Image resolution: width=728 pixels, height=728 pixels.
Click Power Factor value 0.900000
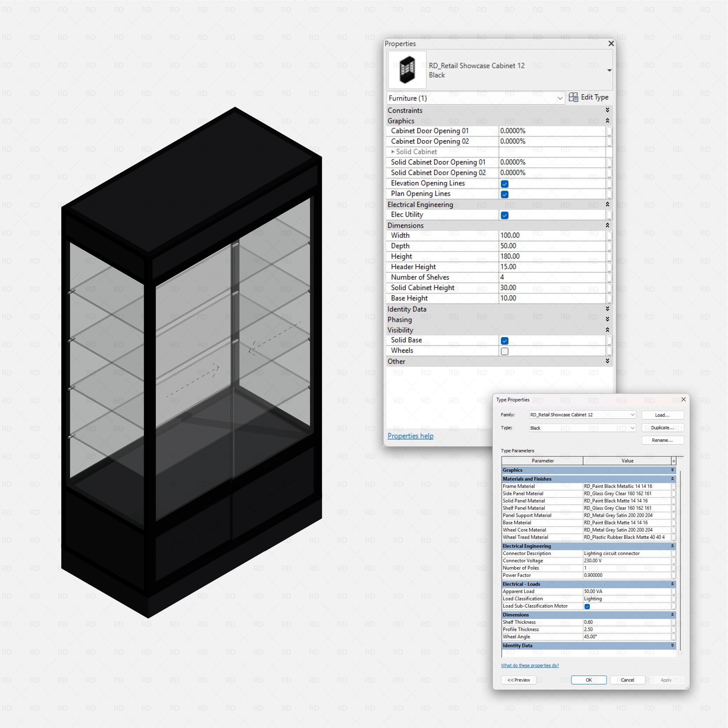coord(627,575)
